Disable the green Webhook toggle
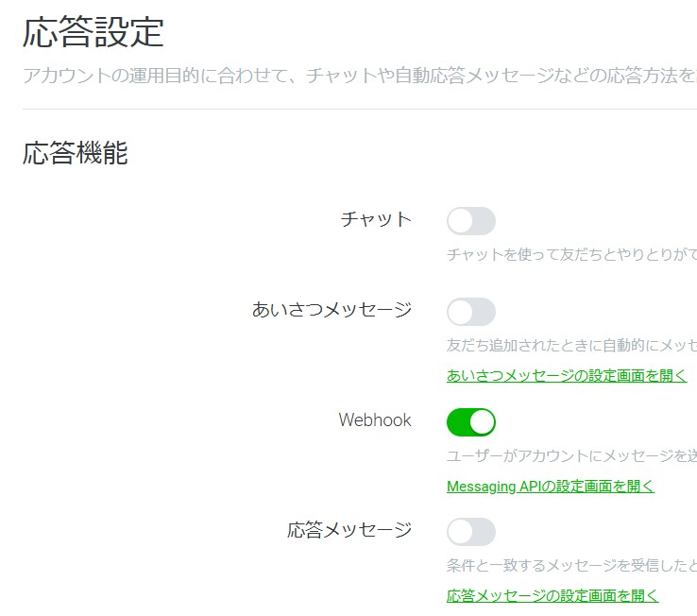This screenshot has width=697, height=616. point(470,422)
